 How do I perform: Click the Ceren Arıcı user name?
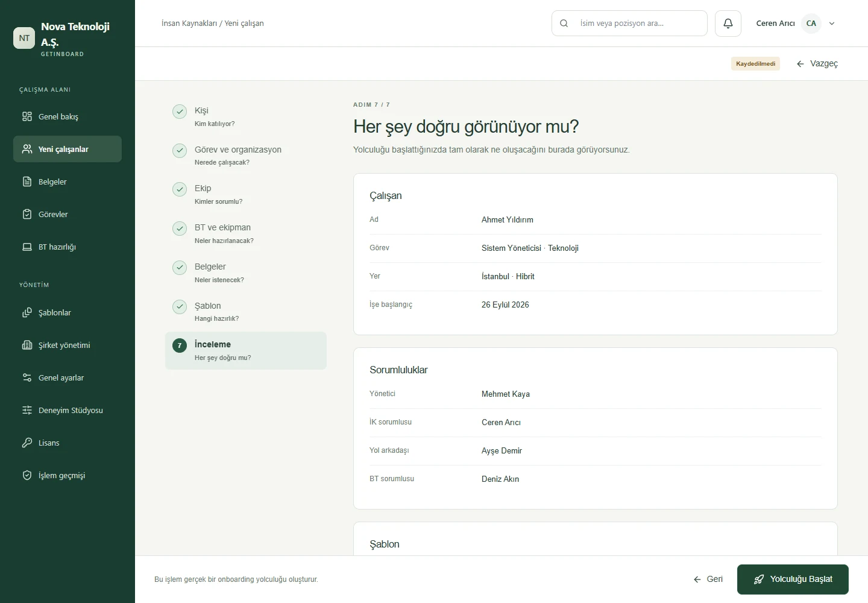(775, 24)
